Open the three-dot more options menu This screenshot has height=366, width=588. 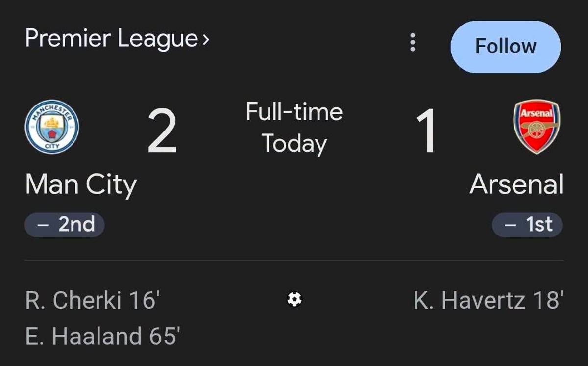click(x=413, y=43)
